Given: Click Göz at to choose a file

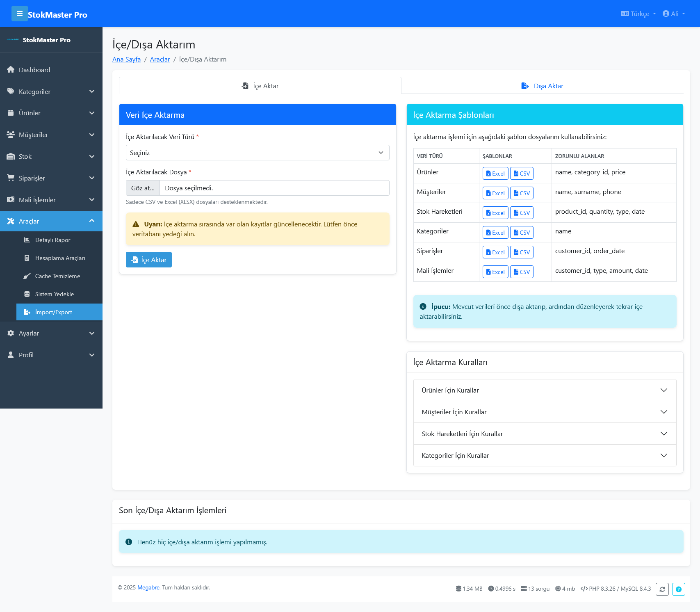Looking at the screenshot, I should coord(142,188).
